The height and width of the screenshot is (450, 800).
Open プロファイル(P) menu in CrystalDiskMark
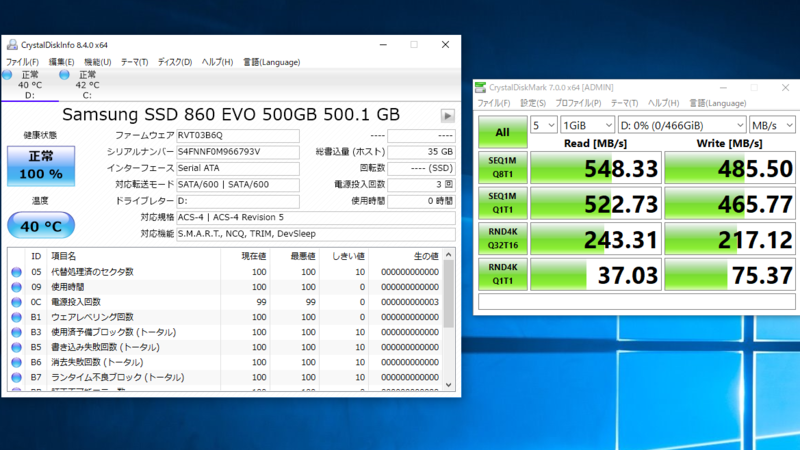(578, 103)
